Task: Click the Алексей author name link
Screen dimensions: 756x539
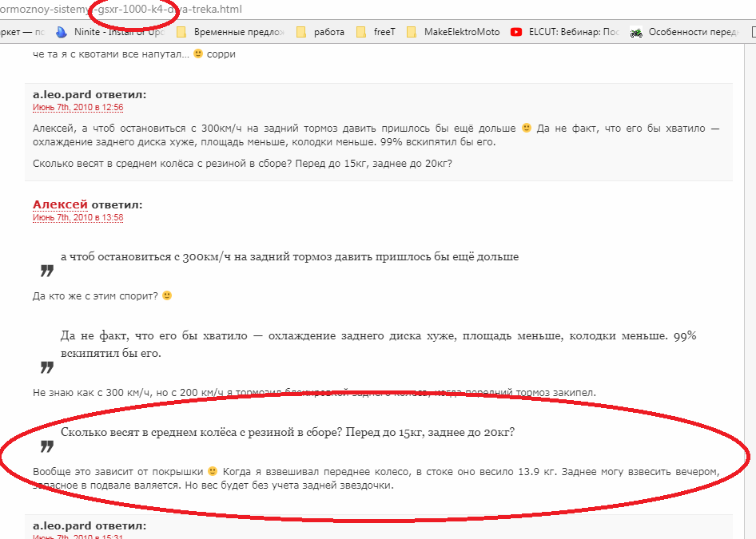Action: 60,204
